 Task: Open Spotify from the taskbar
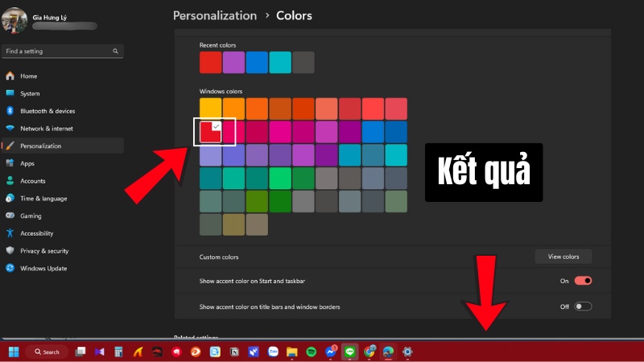click(x=312, y=352)
